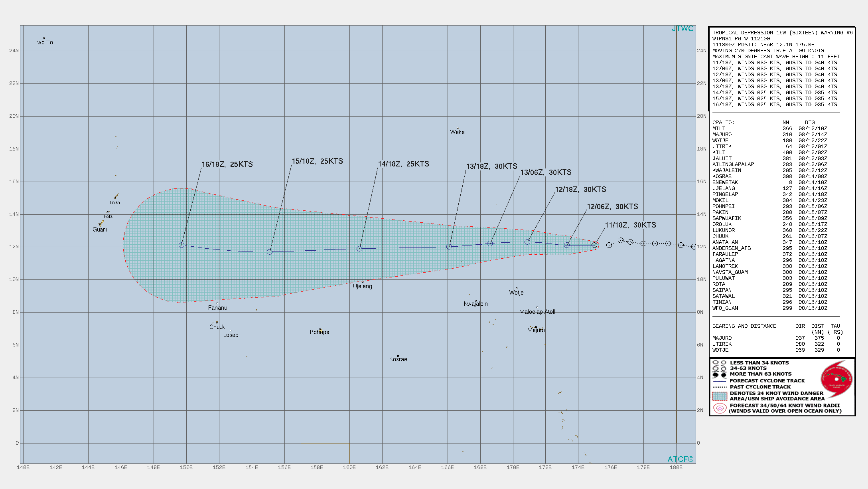Click the Guam label on the map

click(x=100, y=230)
